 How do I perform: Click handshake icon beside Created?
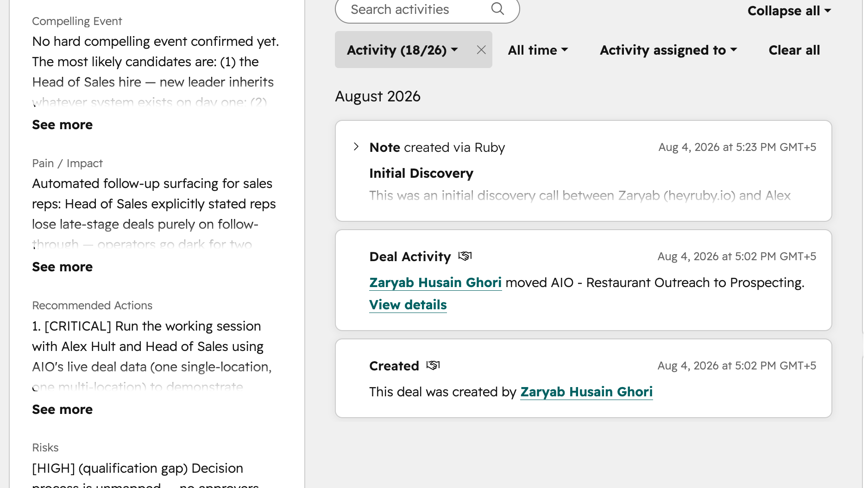pos(433,365)
